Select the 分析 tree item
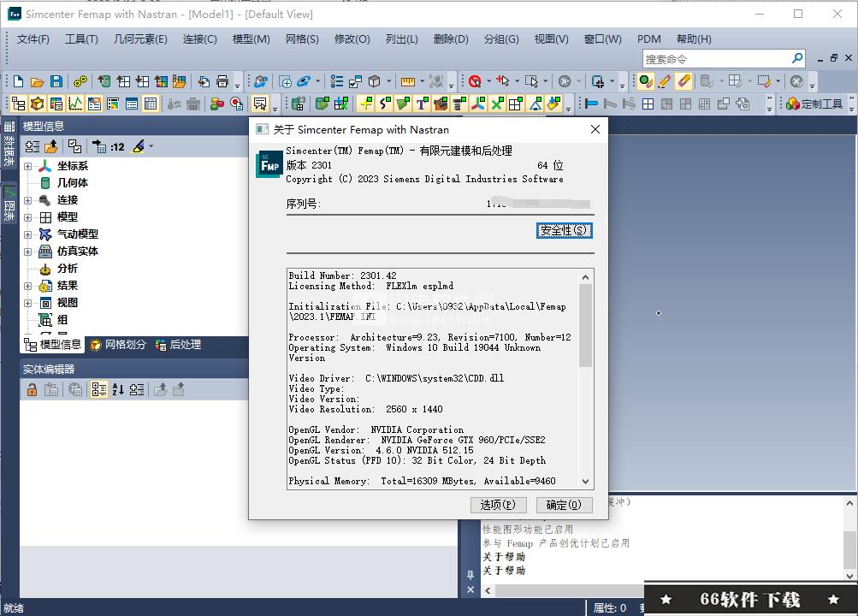 coord(68,269)
